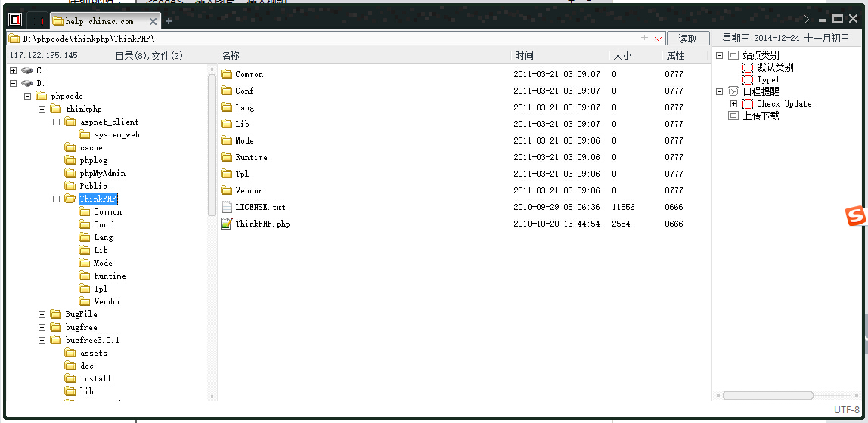Click the red-bordered square icon at top-left
This screenshot has height=423, width=868.
click(x=15, y=20)
